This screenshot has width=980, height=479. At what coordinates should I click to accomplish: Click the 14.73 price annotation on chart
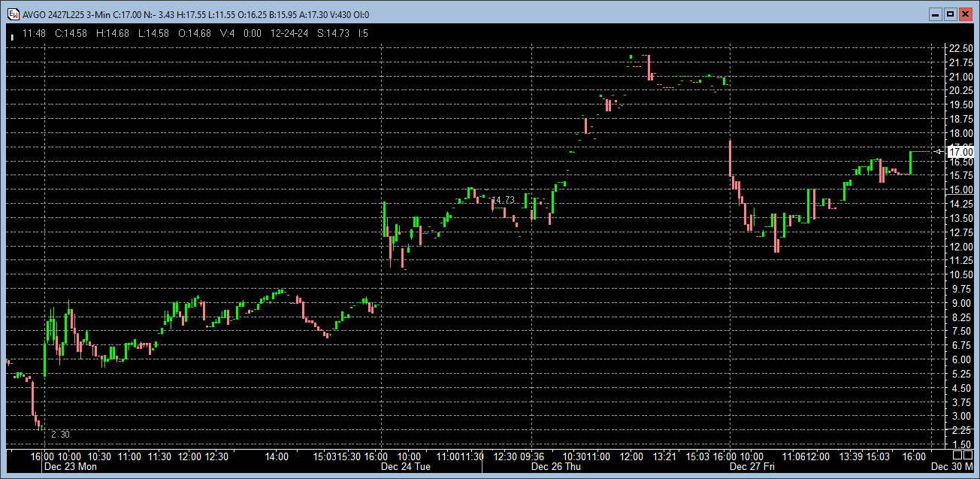(x=503, y=200)
